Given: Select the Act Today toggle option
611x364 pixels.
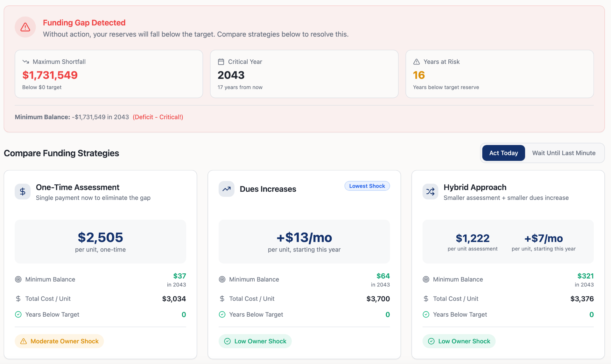Looking at the screenshot, I should [503, 153].
